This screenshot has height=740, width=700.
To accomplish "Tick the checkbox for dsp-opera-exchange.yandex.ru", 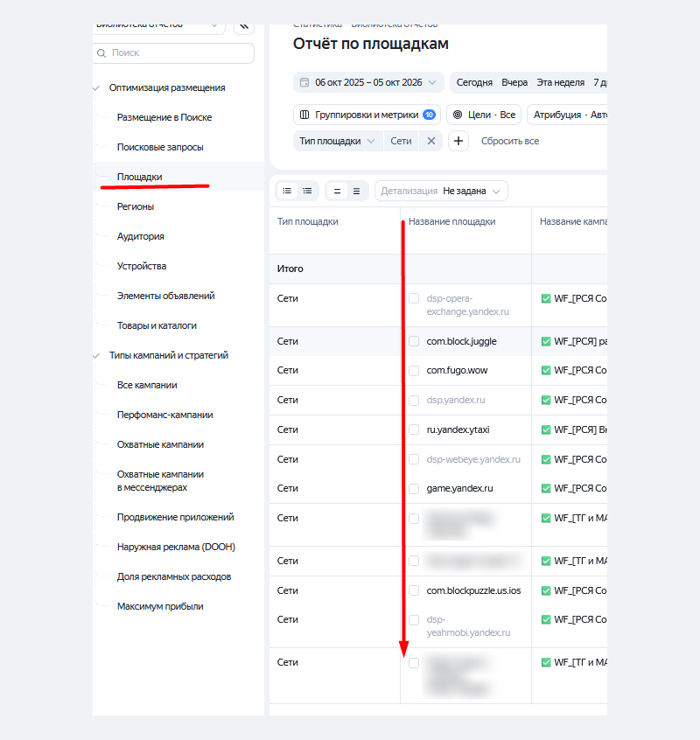I will coord(414,298).
